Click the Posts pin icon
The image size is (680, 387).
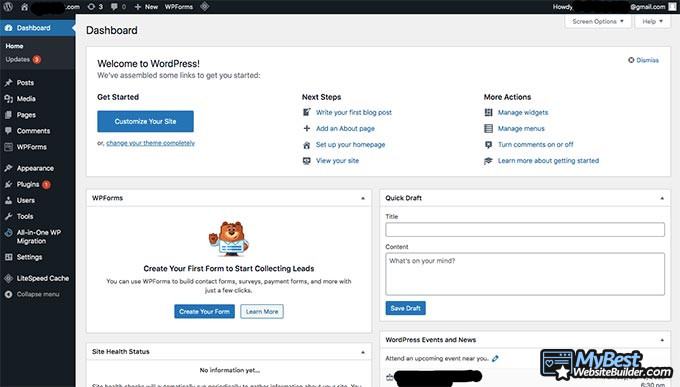tap(8, 82)
